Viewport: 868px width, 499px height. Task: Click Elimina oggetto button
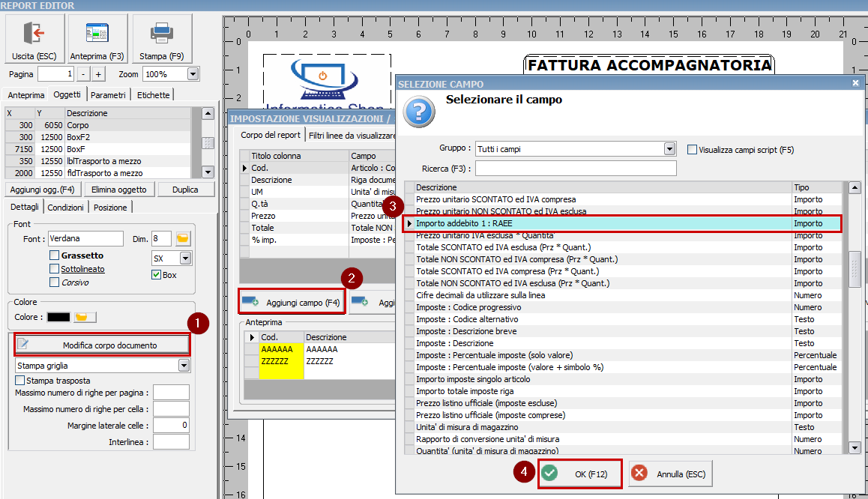pos(119,190)
